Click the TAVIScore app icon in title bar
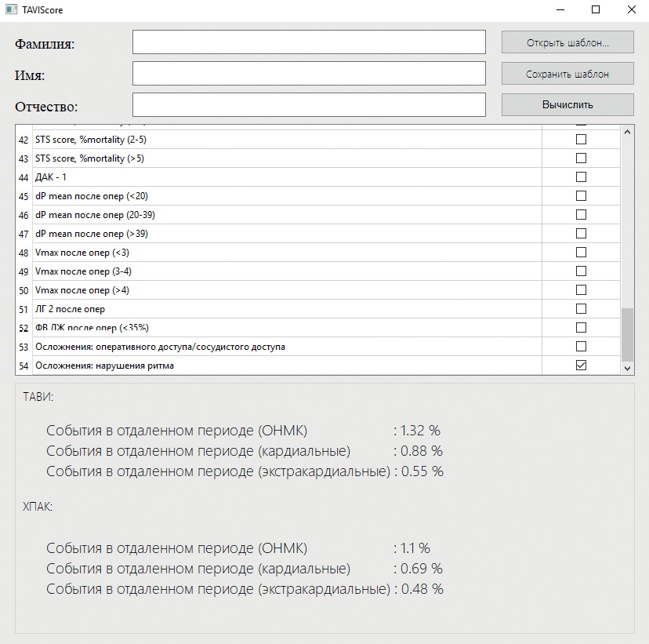This screenshot has width=649, height=644. click(x=11, y=9)
